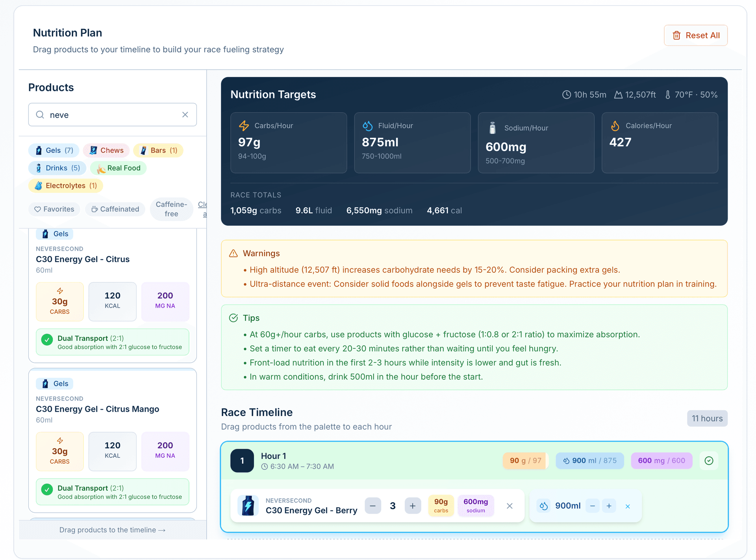Image resolution: width=756 pixels, height=560 pixels.
Task: Click the thermometer icon next to 70°F
Action: point(667,94)
